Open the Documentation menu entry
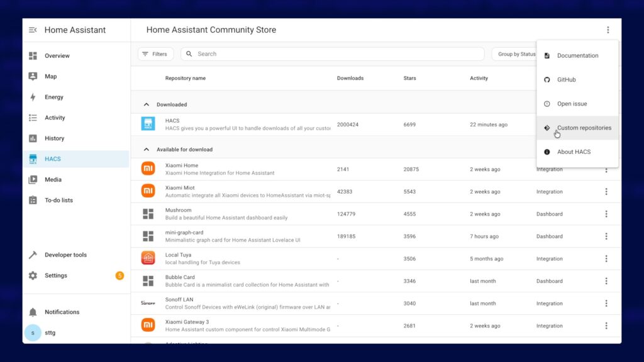644x362 pixels. point(577,56)
